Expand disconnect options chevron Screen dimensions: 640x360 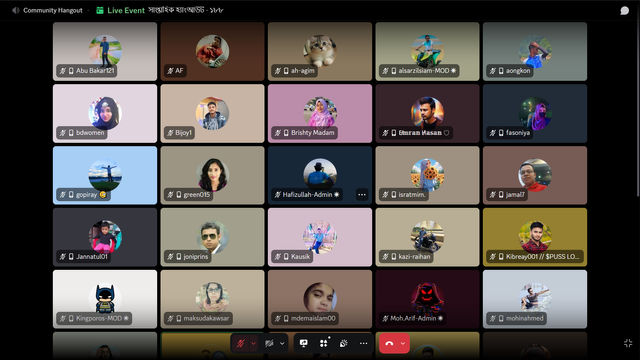[x=403, y=344]
